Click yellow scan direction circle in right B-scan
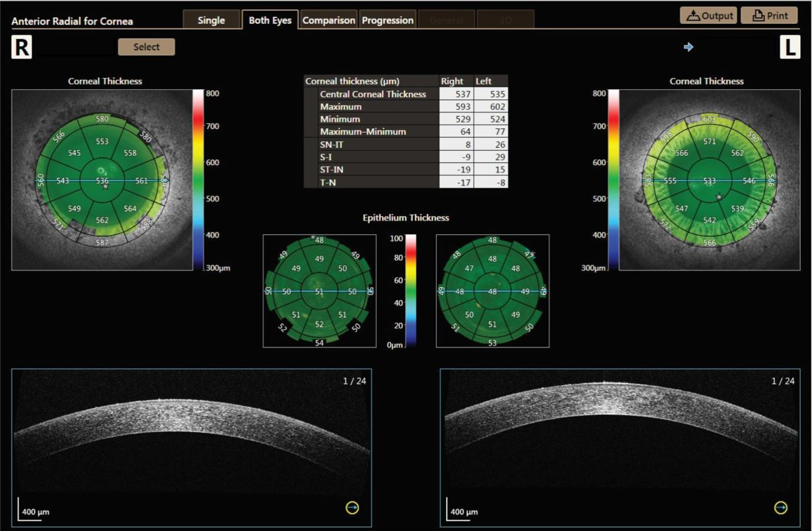 tap(353, 507)
